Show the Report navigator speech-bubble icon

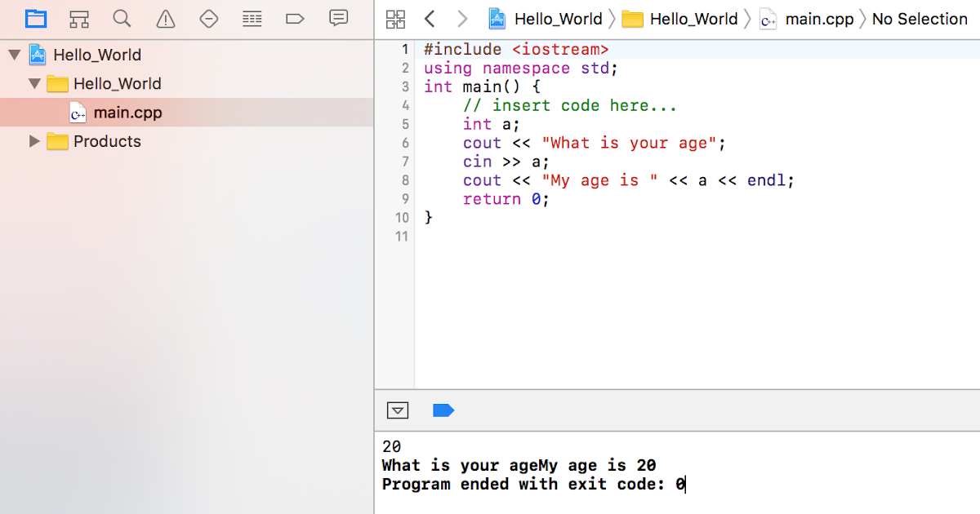coord(338,18)
